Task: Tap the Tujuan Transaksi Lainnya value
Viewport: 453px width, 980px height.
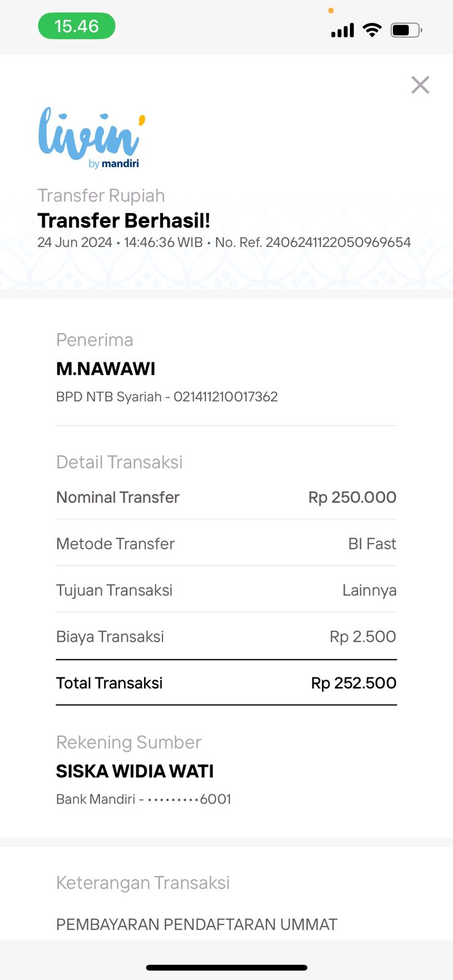Action: (369, 590)
